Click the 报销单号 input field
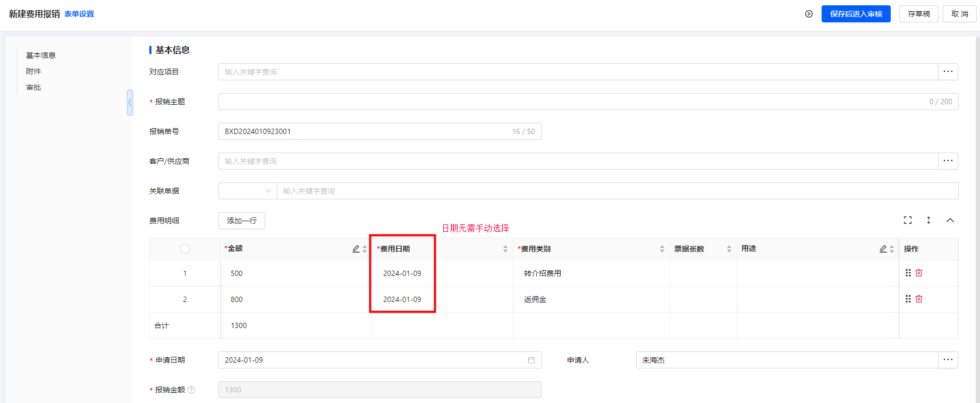980x403 pixels. pyautogui.click(x=380, y=131)
